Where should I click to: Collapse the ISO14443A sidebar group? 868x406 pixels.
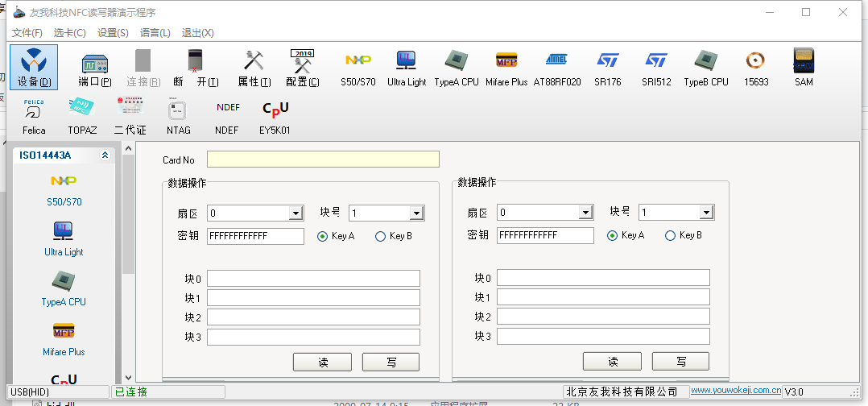click(105, 155)
